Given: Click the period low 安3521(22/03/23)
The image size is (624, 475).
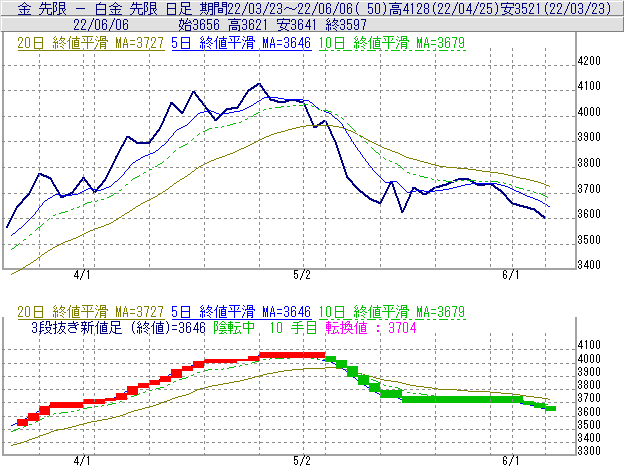Looking at the screenshot, I should coord(556,8).
